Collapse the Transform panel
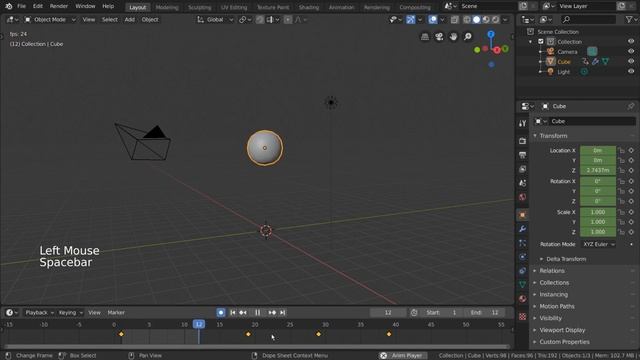 pyautogui.click(x=553, y=136)
